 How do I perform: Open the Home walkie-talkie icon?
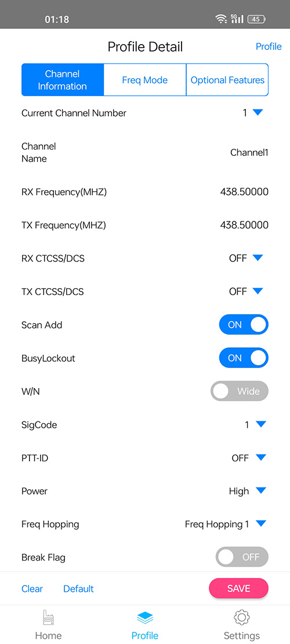coord(49,617)
